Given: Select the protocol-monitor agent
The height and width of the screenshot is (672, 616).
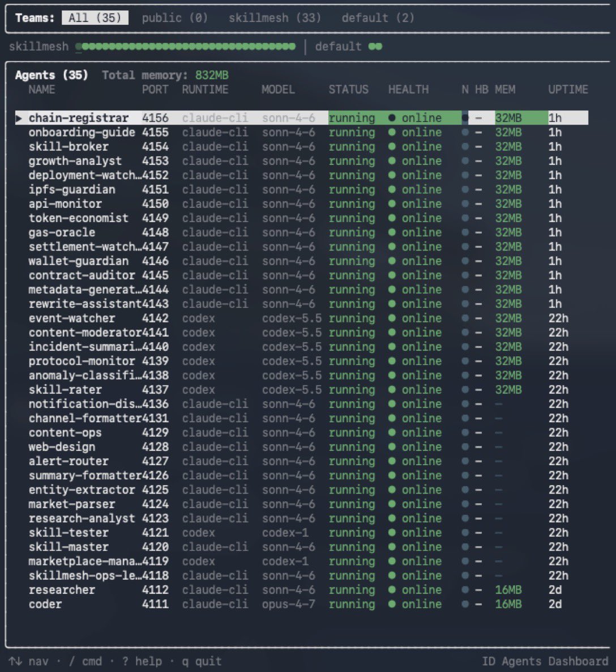Looking at the screenshot, I should tap(302, 361).
